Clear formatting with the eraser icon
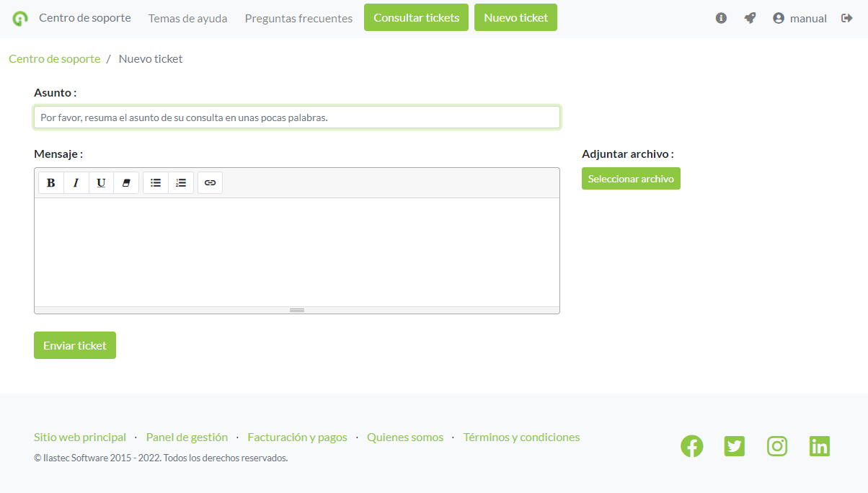 (126, 182)
